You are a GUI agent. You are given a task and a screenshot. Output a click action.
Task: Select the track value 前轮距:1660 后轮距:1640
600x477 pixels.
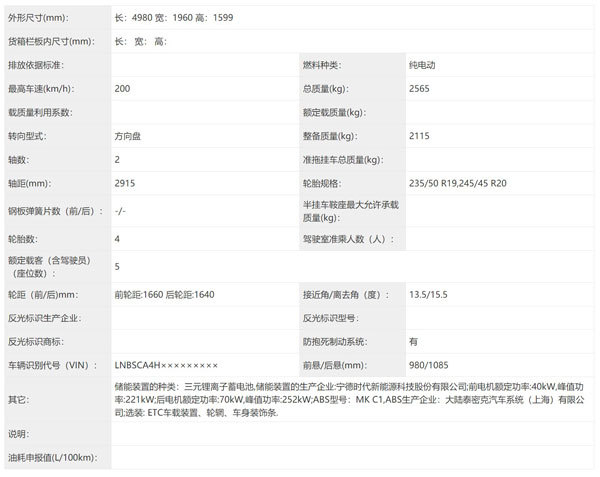click(x=165, y=295)
